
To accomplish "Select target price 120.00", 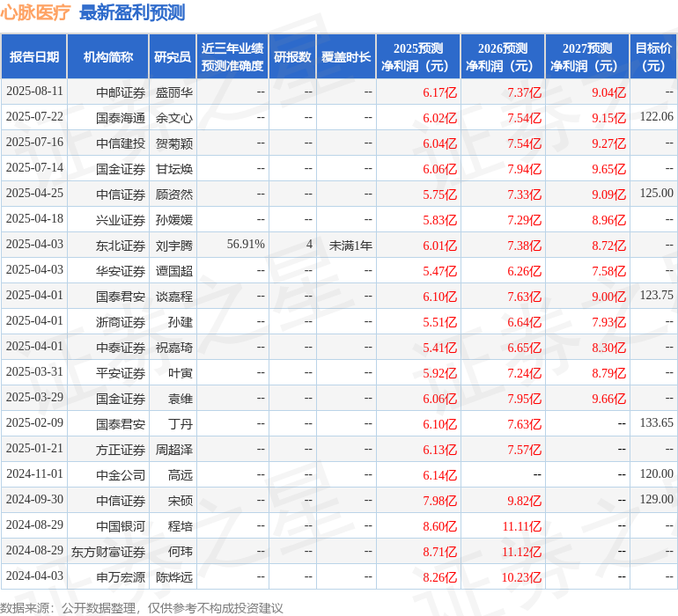I will [656, 473].
